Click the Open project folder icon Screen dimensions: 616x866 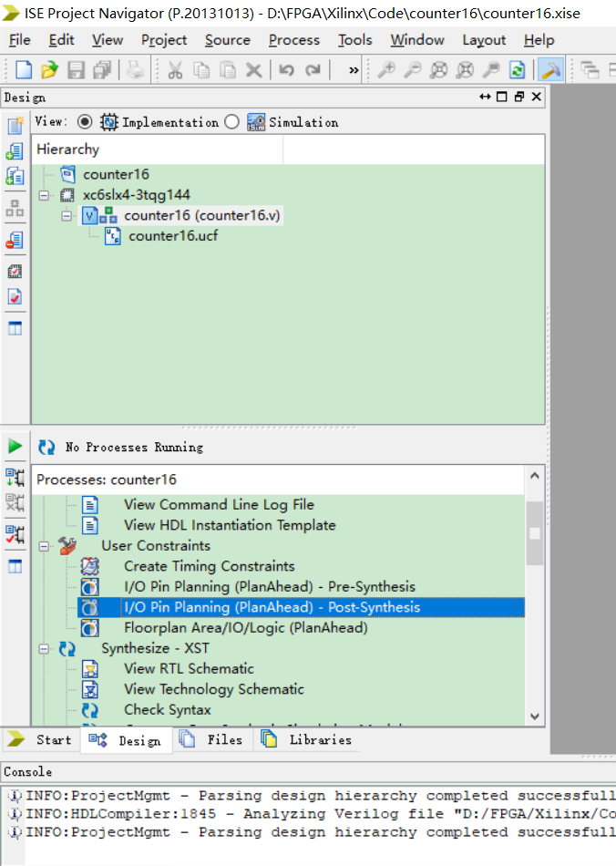point(50,70)
